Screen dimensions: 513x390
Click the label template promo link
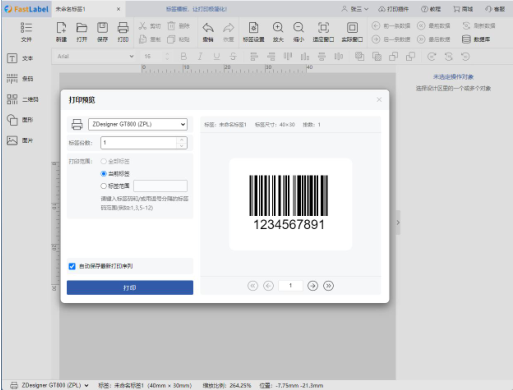(x=196, y=9)
